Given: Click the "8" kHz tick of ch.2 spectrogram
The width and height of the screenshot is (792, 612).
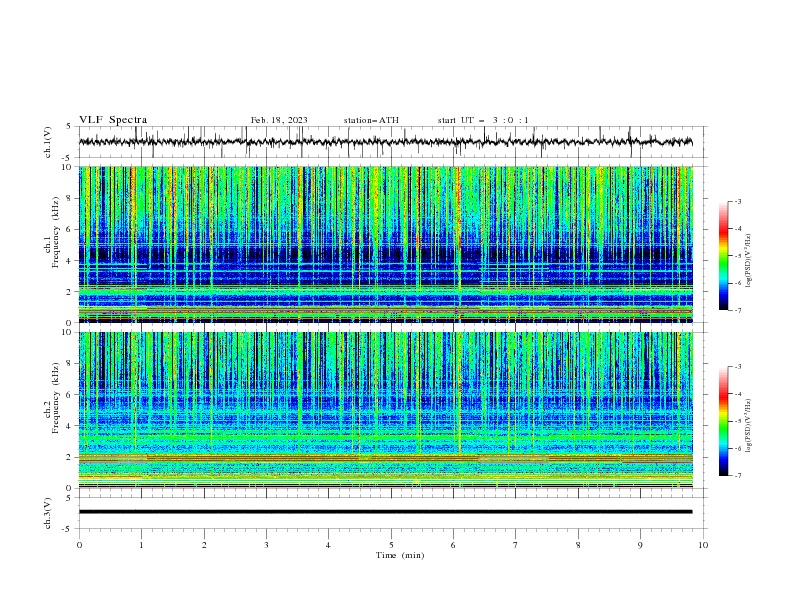Looking at the screenshot, I should [x=71, y=364].
